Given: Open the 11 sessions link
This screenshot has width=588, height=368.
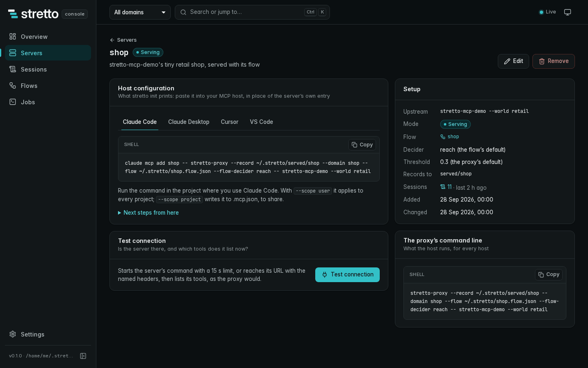Looking at the screenshot, I should pyautogui.click(x=446, y=187).
